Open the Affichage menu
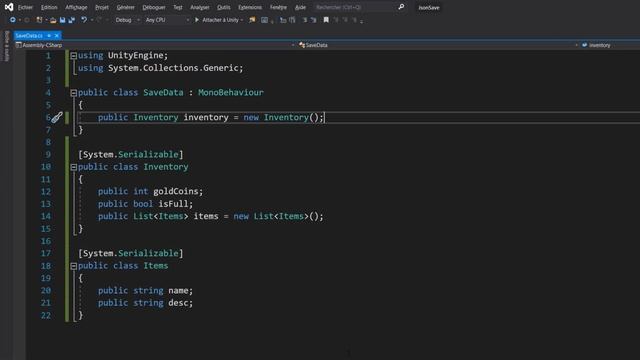Screen dimensions: 640x360 (76, 7)
